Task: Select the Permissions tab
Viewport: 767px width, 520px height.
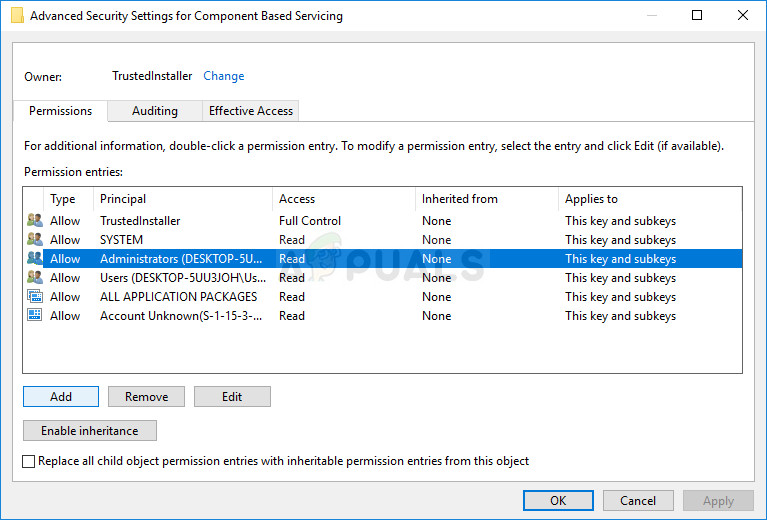Action: (x=60, y=111)
